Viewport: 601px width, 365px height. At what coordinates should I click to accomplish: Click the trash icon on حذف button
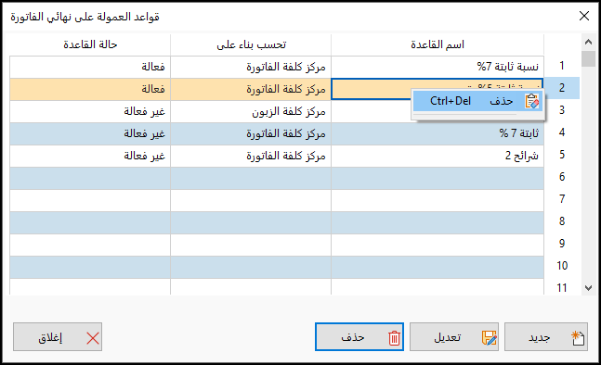[x=394, y=338]
